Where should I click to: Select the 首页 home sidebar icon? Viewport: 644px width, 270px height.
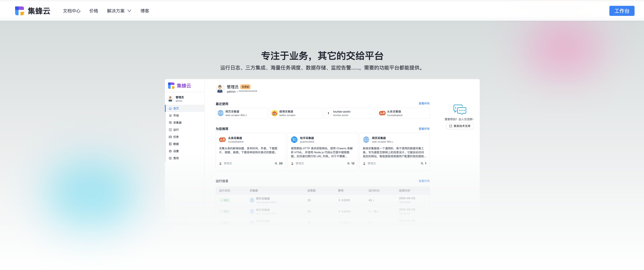coord(170,109)
